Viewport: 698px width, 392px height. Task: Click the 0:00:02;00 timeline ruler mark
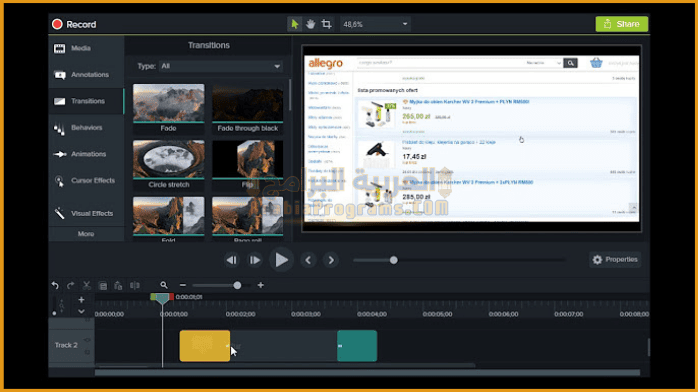240,314
